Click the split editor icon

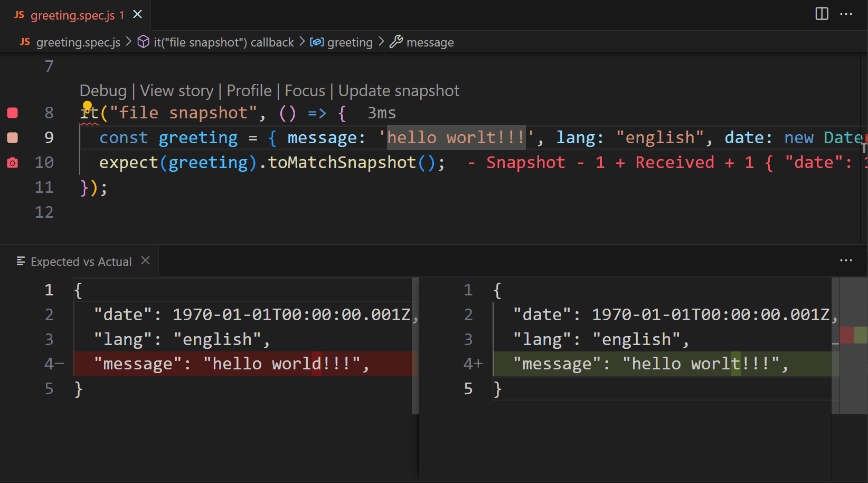click(x=822, y=14)
